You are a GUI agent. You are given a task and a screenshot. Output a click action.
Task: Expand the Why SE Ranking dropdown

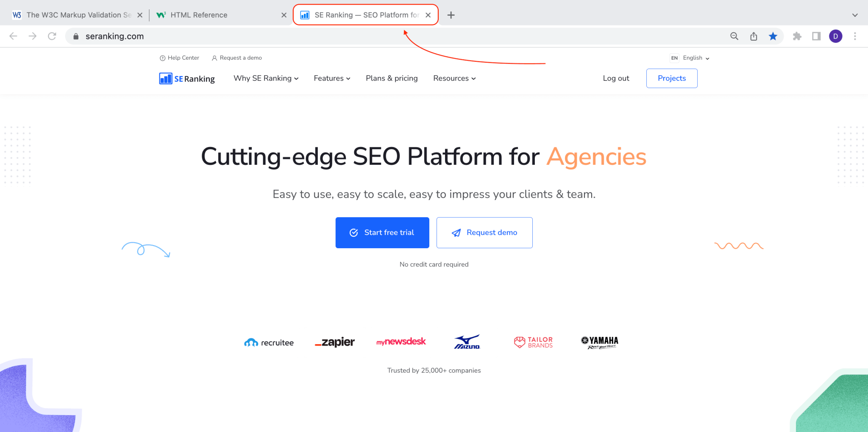tap(266, 78)
